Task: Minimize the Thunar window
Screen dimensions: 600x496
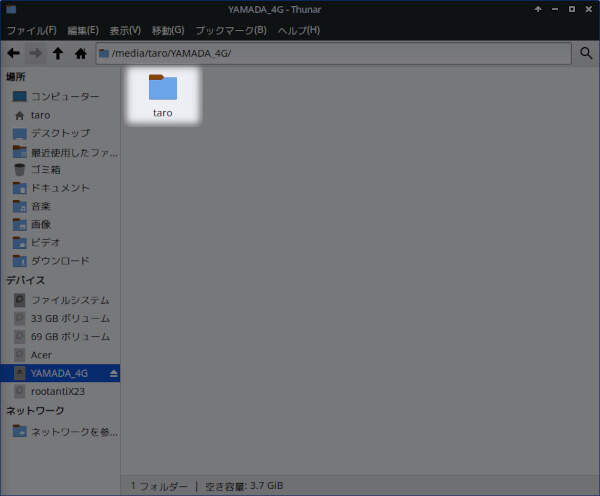Action: tap(555, 9)
